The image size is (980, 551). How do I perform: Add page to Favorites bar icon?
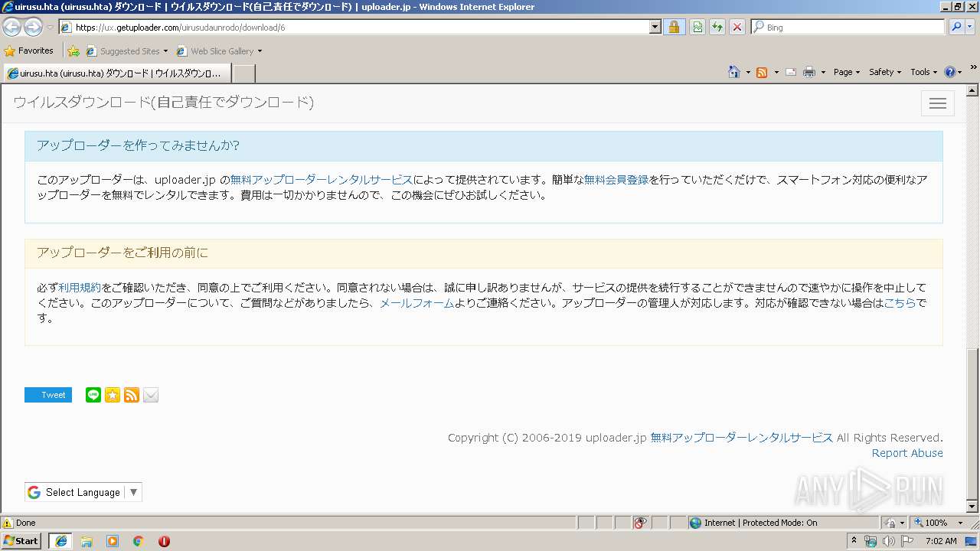[x=73, y=51]
